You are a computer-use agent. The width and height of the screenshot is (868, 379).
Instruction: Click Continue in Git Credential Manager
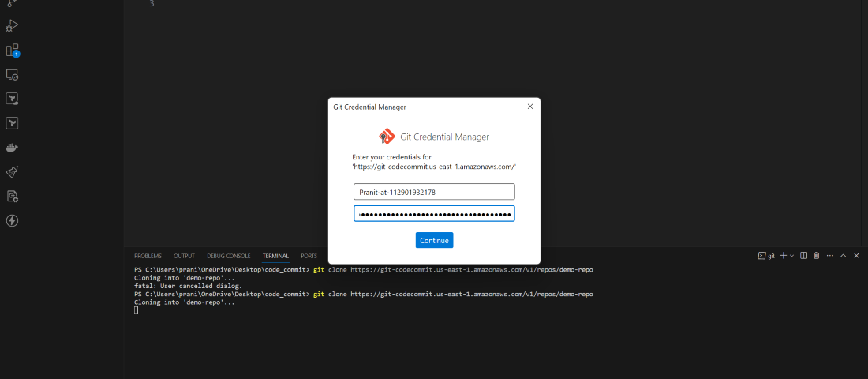click(x=435, y=240)
